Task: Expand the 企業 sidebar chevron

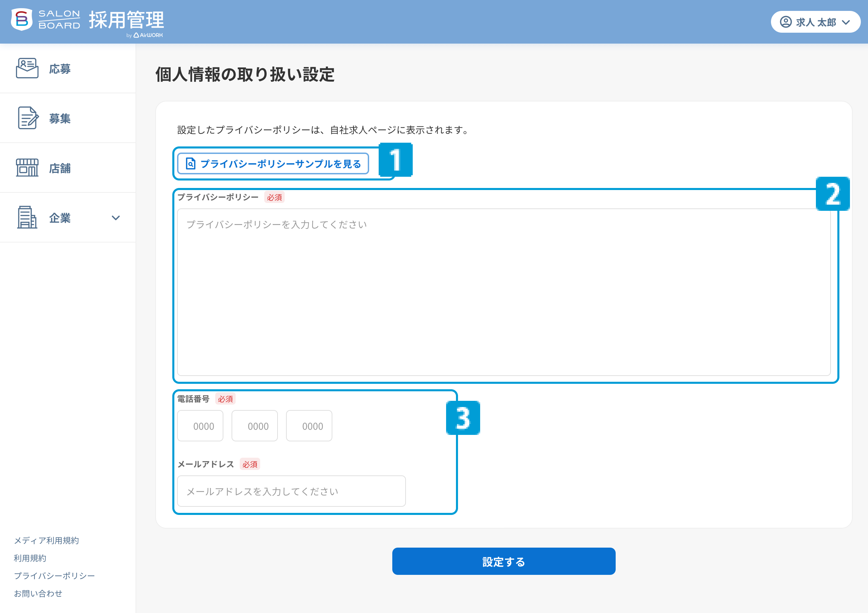Action: (116, 218)
